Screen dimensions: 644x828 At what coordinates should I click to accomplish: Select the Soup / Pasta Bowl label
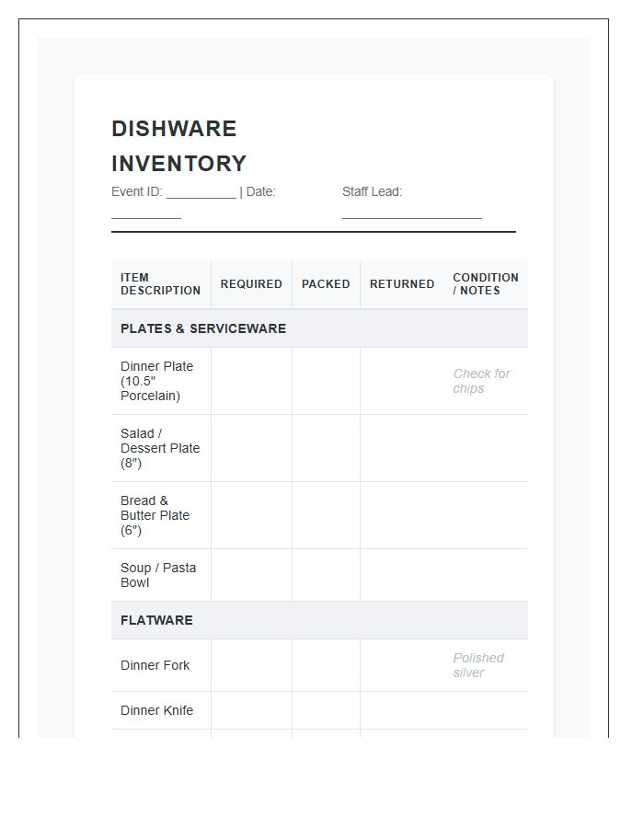tap(158, 575)
